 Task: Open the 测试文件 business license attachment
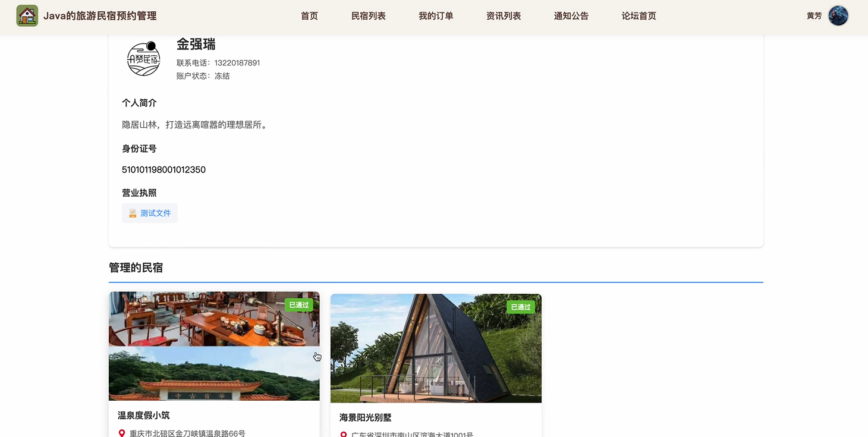(156, 212)
